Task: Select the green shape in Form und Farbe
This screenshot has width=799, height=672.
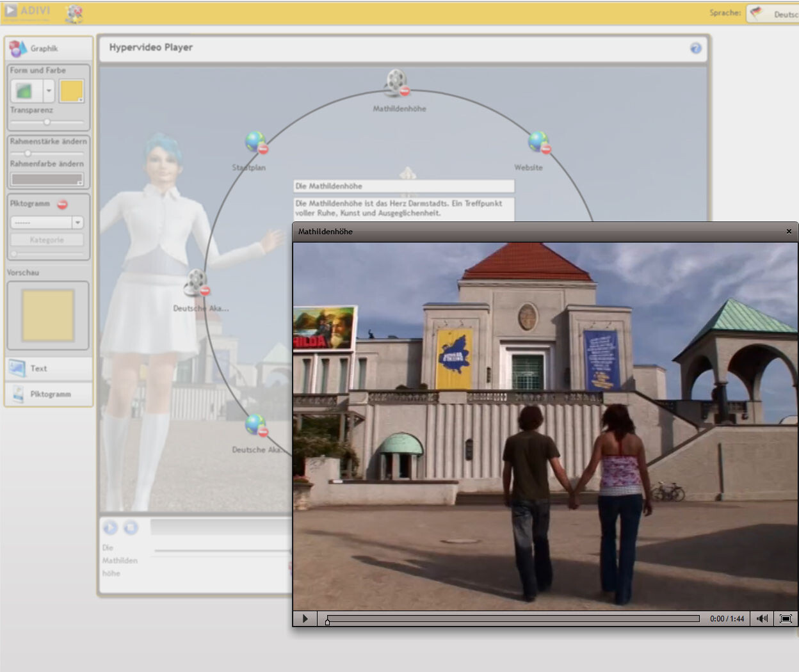Action: 26,91
